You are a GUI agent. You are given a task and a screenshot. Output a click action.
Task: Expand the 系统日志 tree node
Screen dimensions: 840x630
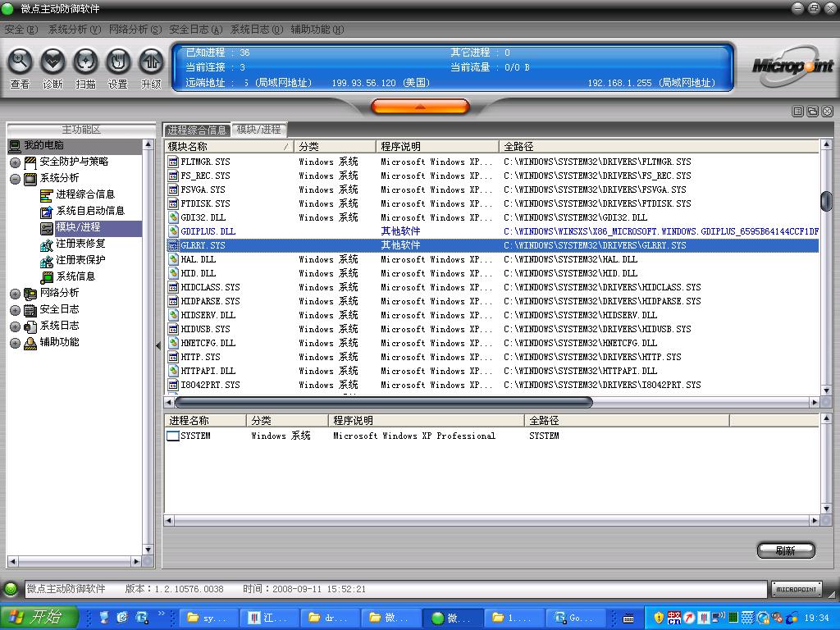pyautogui.click(x=15, y=326)
